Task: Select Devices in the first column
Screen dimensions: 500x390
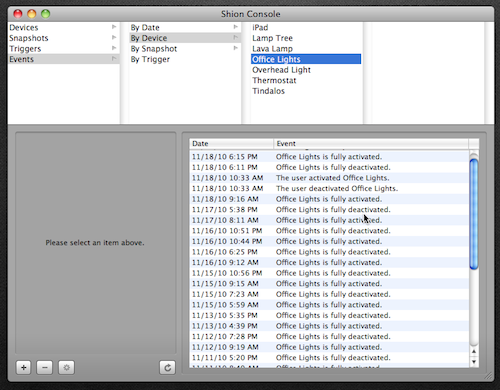Action: pyautogui.click(x=64, y=27)
